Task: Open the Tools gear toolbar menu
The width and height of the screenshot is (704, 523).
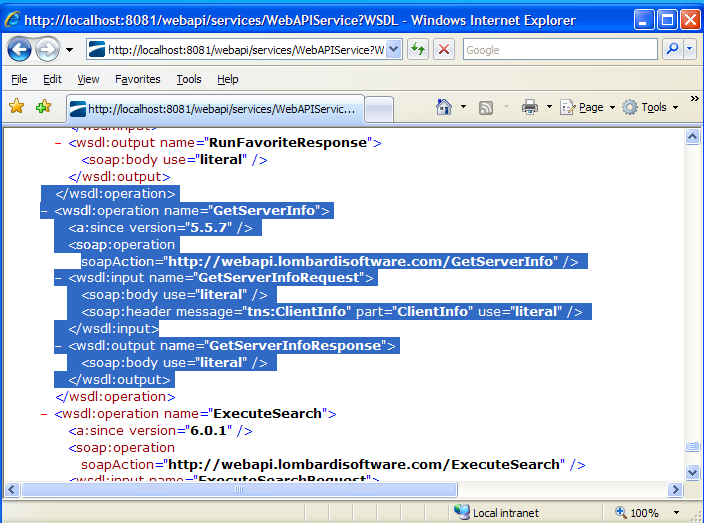Action: pos(650,107)
